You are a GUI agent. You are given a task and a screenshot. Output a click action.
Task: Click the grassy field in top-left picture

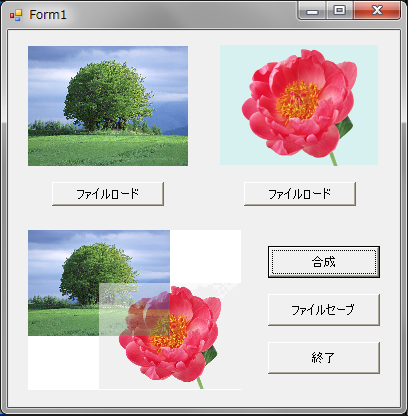(x=108, y=150)
